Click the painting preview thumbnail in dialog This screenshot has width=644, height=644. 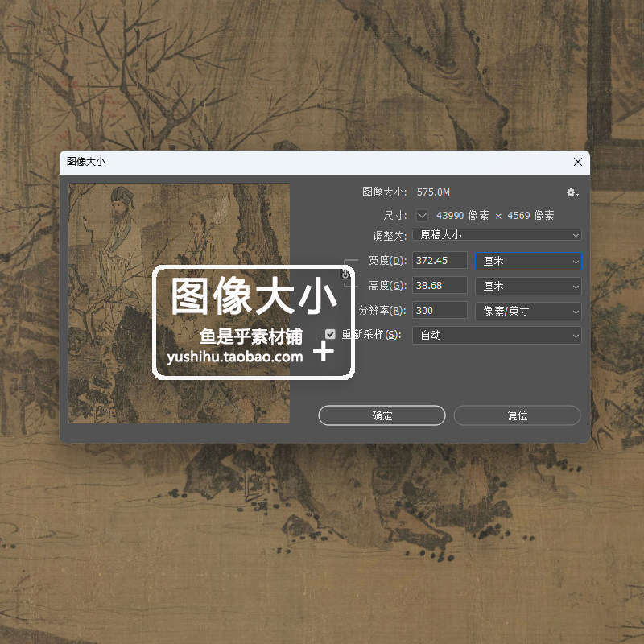pyautogui.click(x=179, y=303)
